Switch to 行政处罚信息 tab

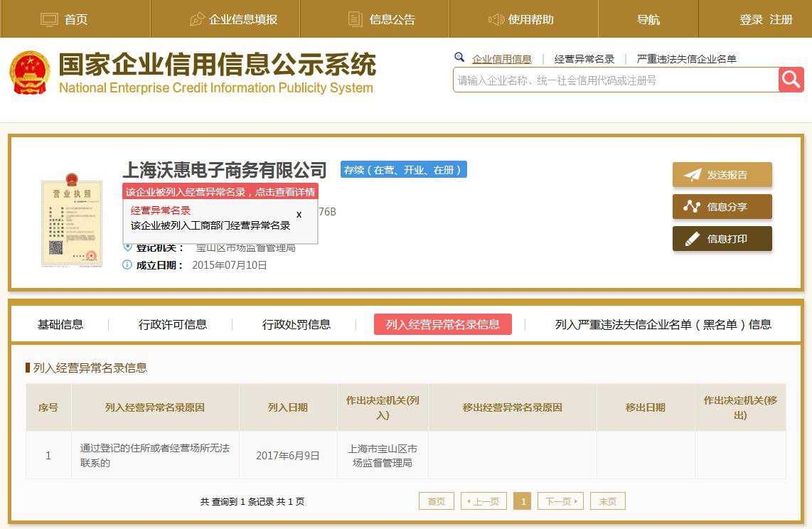[297, 324]
